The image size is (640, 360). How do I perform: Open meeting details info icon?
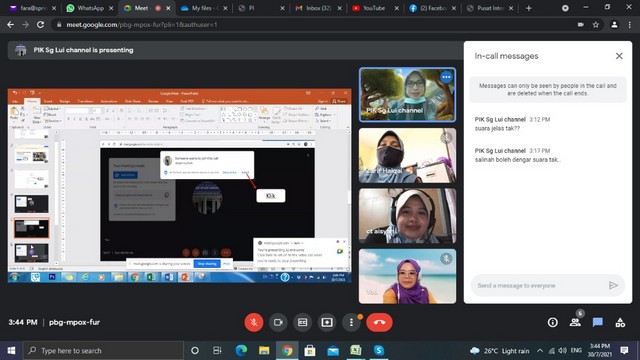553,322
